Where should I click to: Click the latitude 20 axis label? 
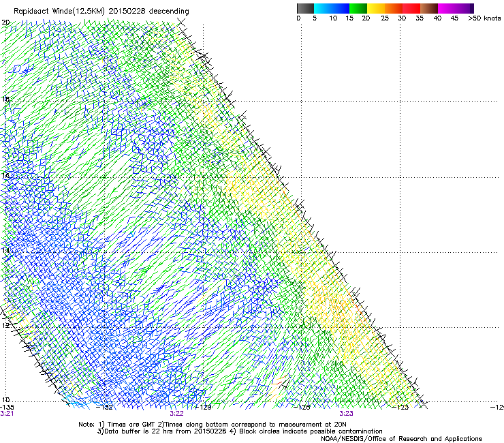(x=5, y=22)
